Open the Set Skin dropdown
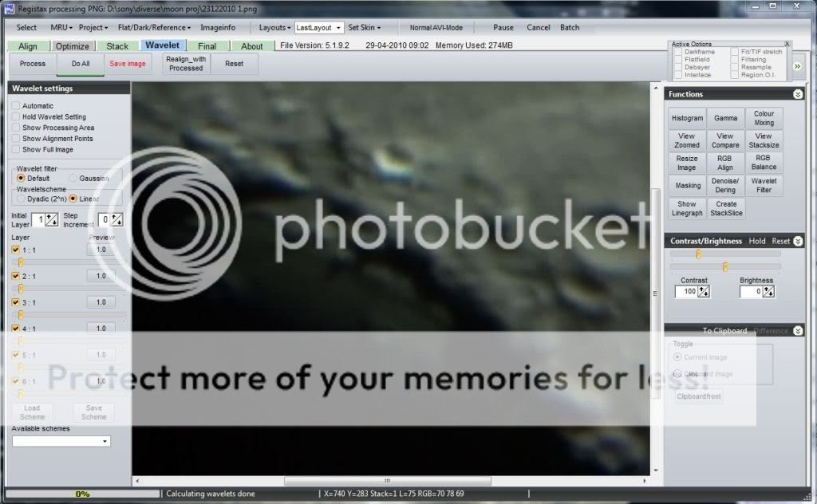This screenshot has width=817, height=504. pos(364,28)
